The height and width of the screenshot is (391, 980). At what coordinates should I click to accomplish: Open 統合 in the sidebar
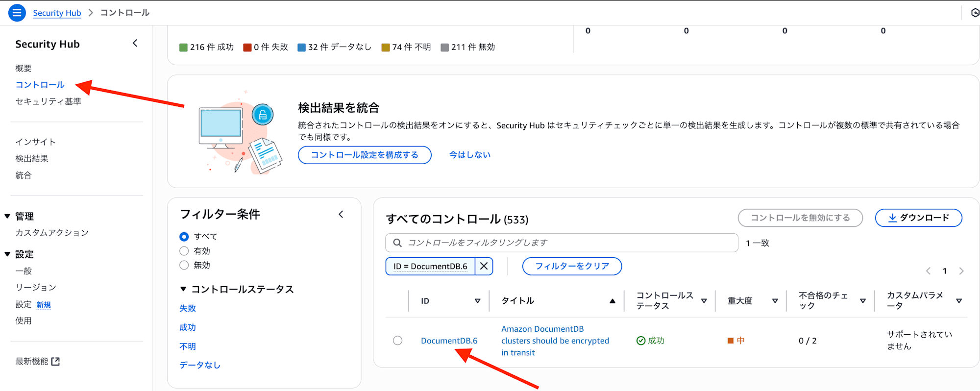click(24, 175)
